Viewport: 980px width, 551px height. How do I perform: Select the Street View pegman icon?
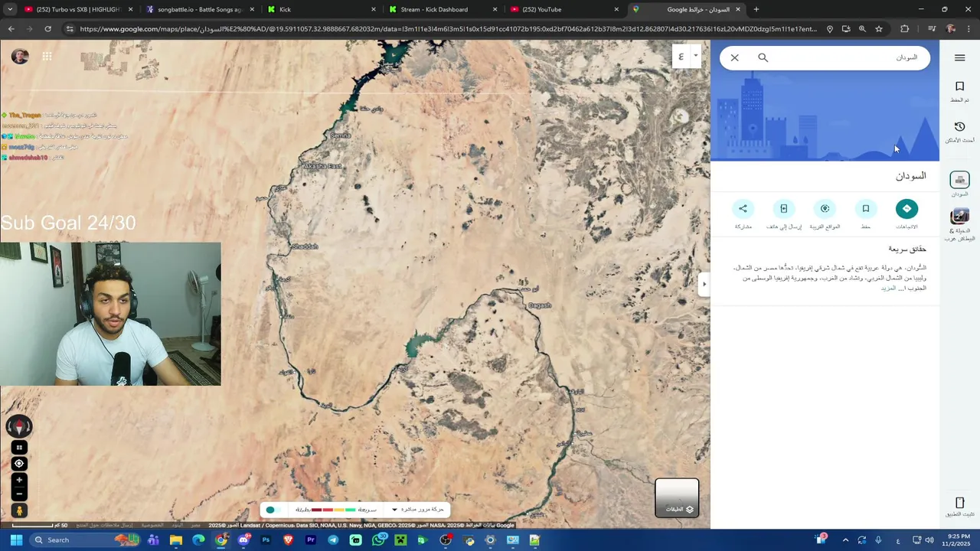[x=19, y=510]
